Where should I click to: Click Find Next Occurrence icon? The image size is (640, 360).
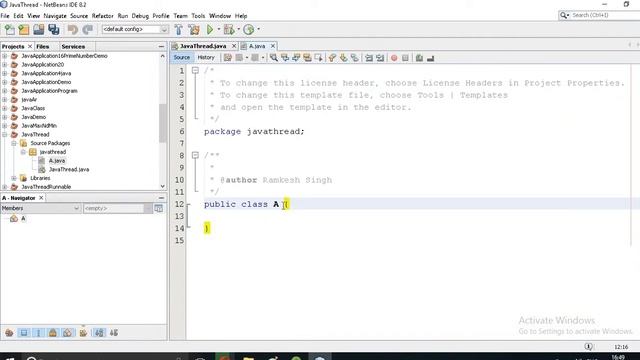(x=296, y=58)
